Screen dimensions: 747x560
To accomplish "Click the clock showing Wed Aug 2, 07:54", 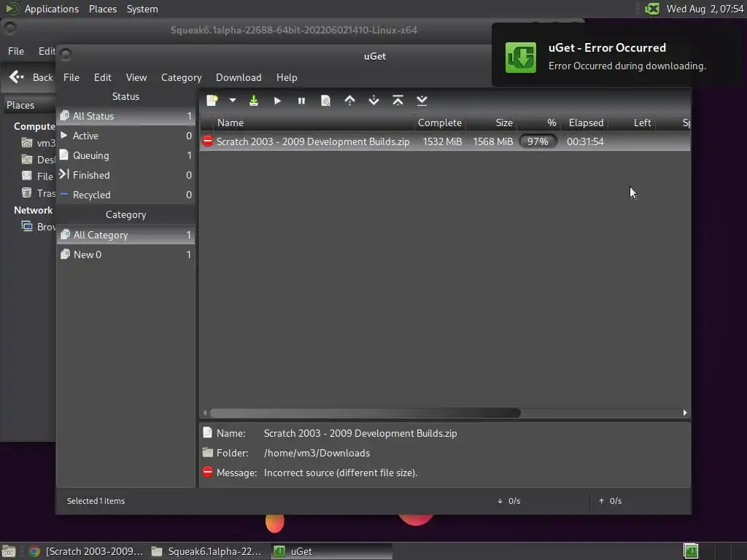I will [x=705, y=9].
